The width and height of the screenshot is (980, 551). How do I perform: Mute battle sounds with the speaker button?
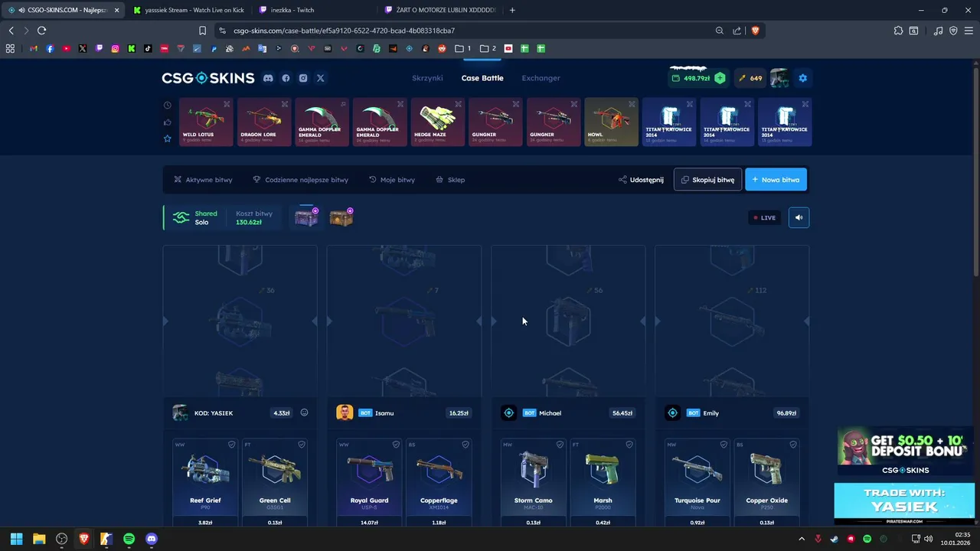pyautogui.click(x=799, y=217)
